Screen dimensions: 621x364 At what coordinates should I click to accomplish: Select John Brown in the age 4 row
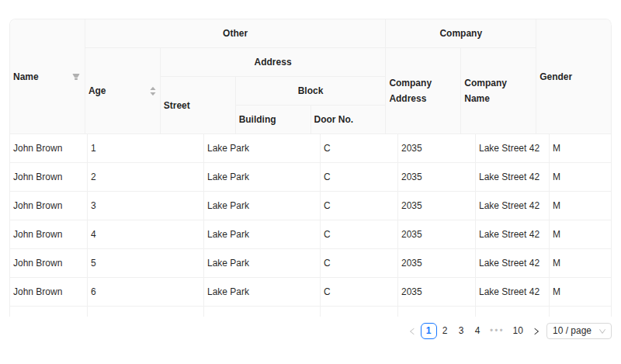pos(37,234)
